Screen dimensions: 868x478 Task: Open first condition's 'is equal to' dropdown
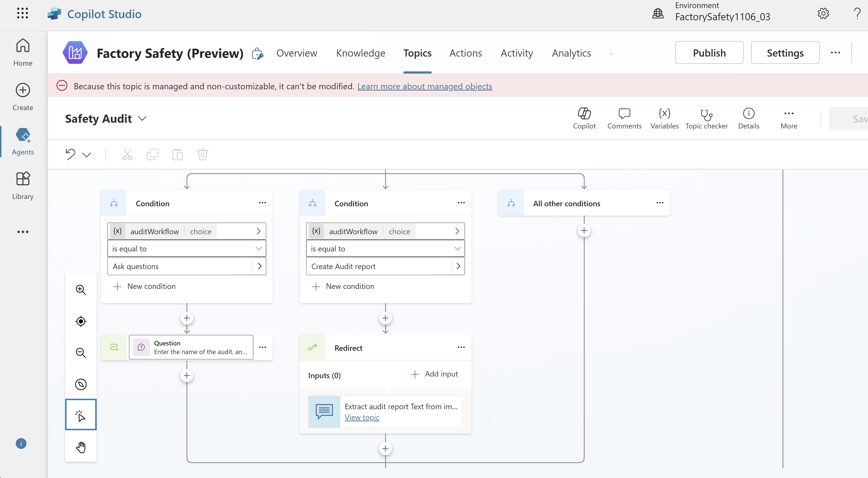187,249
